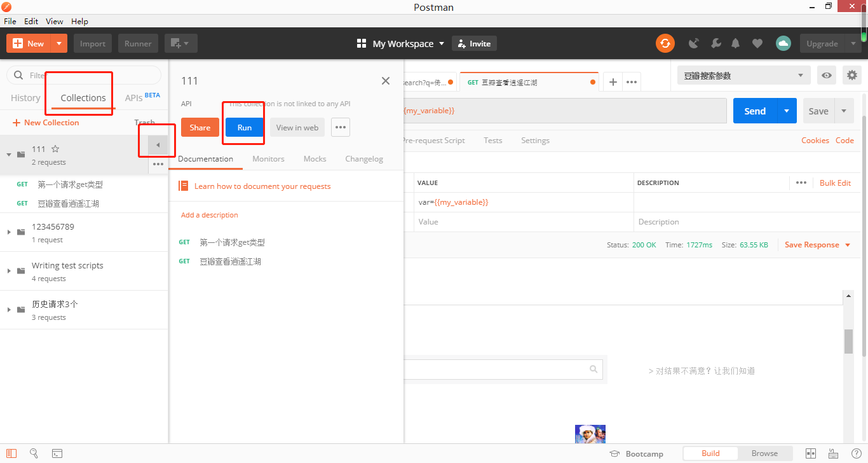Click the orange New button
This screenshot has width=868, height=463.
click(x=29, y=43)
